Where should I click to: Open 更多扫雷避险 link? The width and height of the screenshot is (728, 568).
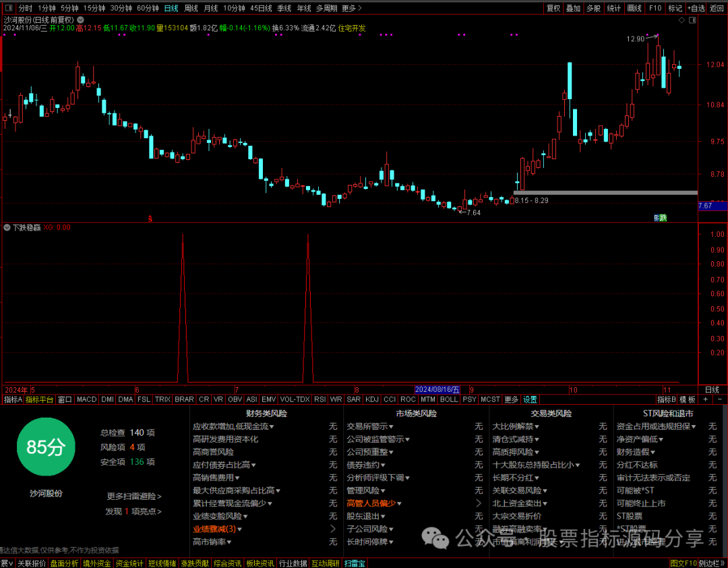coord(134,496)
